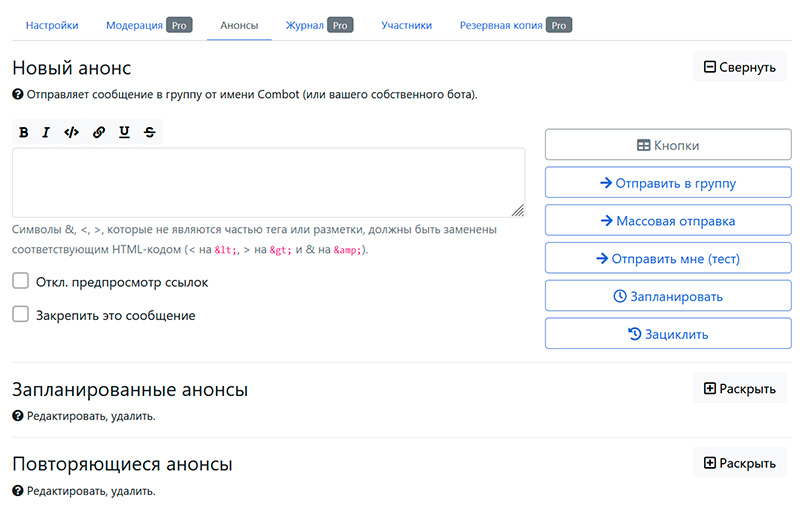The width and height of the screenshot is (800, 506).
Task: Click the Зациклить button
Action: point(668,334)
